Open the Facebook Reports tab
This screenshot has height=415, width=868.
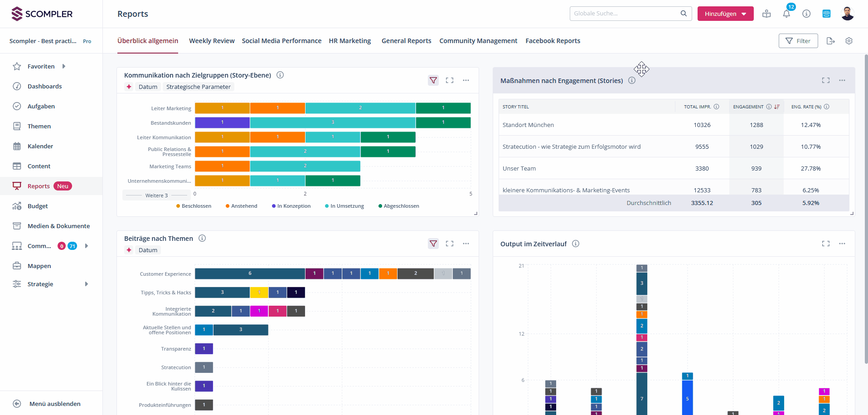553,41
